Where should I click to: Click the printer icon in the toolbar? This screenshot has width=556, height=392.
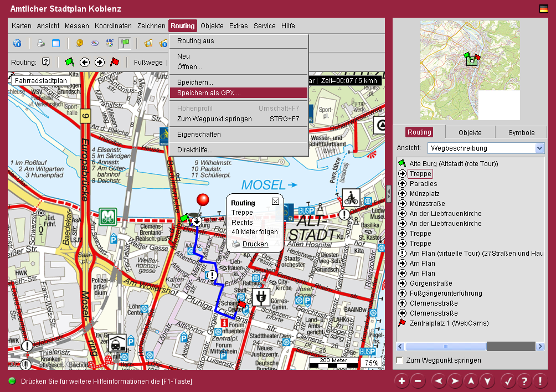click(x=40, y=43)
